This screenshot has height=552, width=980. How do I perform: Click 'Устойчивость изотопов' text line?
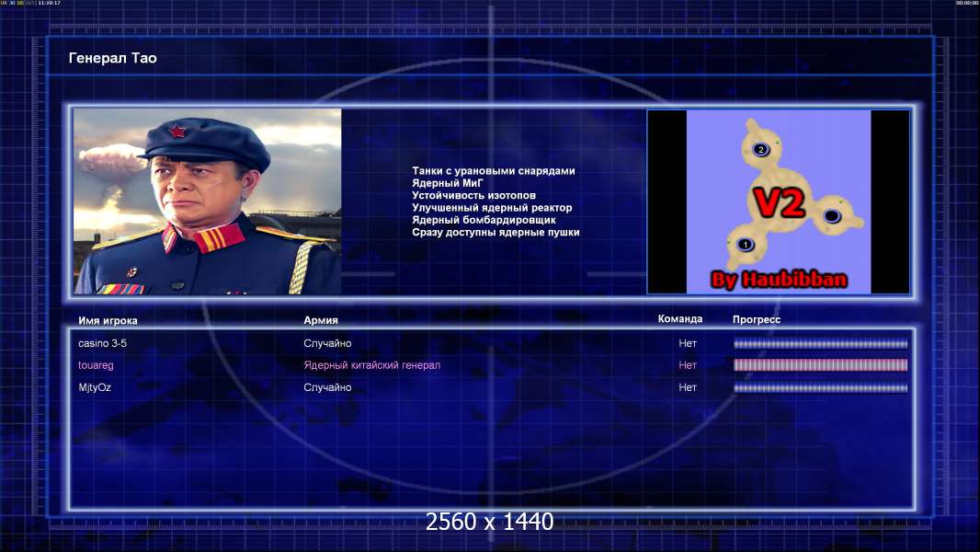pos(473,195)
